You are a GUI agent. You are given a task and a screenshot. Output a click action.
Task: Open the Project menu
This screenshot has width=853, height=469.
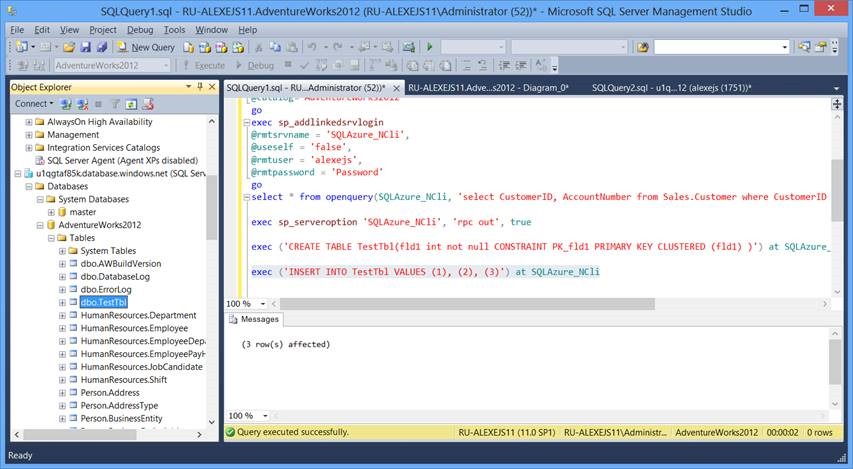click(103, 30)
